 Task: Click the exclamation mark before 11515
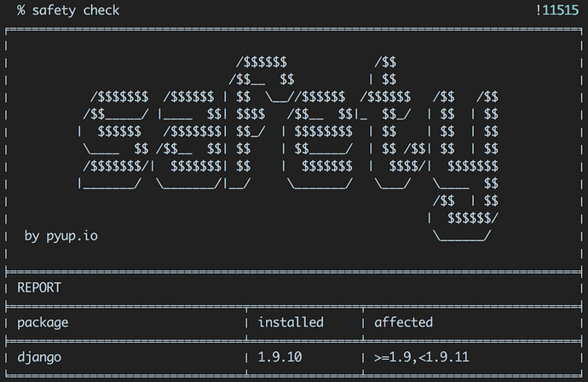click(539, 11)
